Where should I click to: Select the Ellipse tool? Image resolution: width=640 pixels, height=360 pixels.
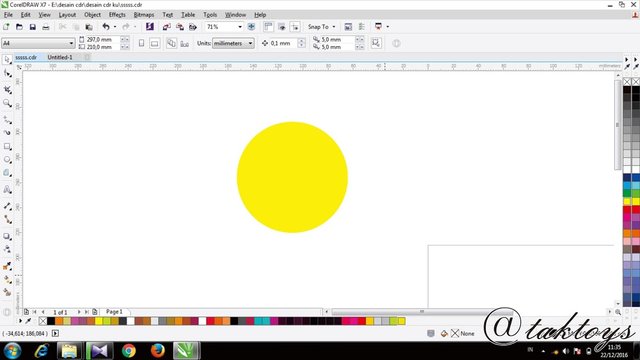(x=7, y=160)
